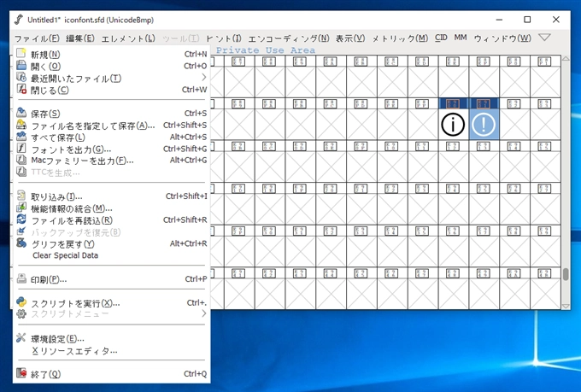Click the merge feature info icon beside 機能情報の統合
The width and height of the screenshot is (581, 392).
coord(21,208)
